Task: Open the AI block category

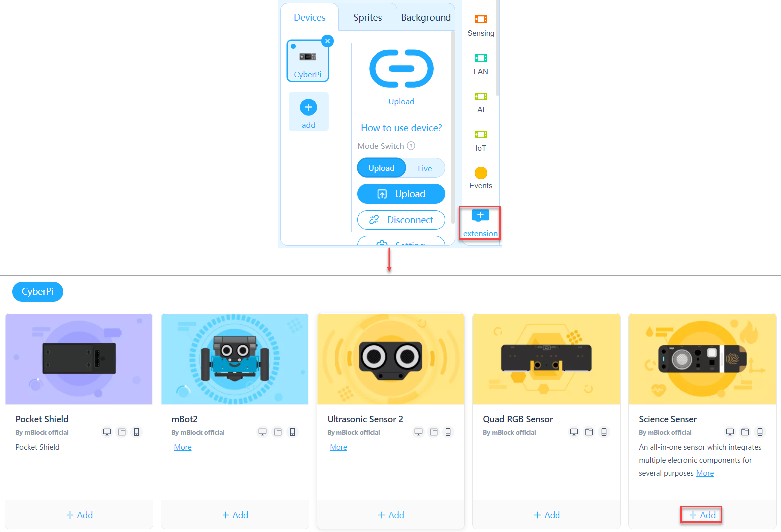Action: click(x=480, y=102)
